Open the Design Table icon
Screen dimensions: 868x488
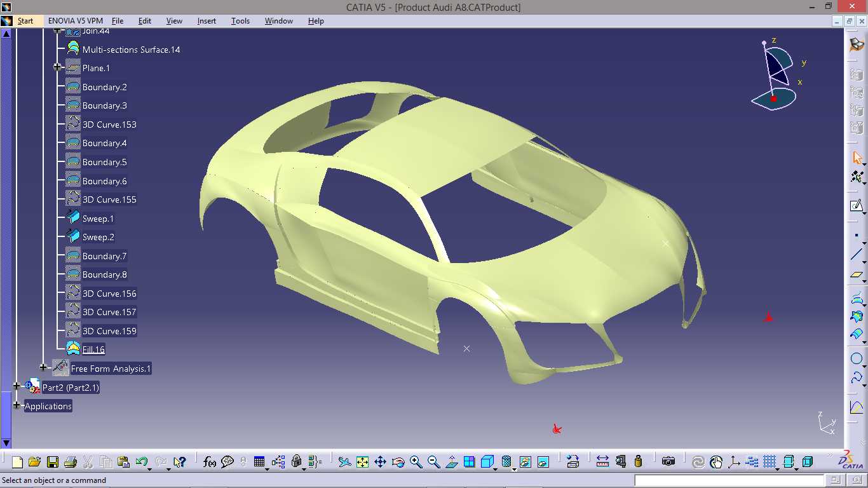click(x=259, y=462)
